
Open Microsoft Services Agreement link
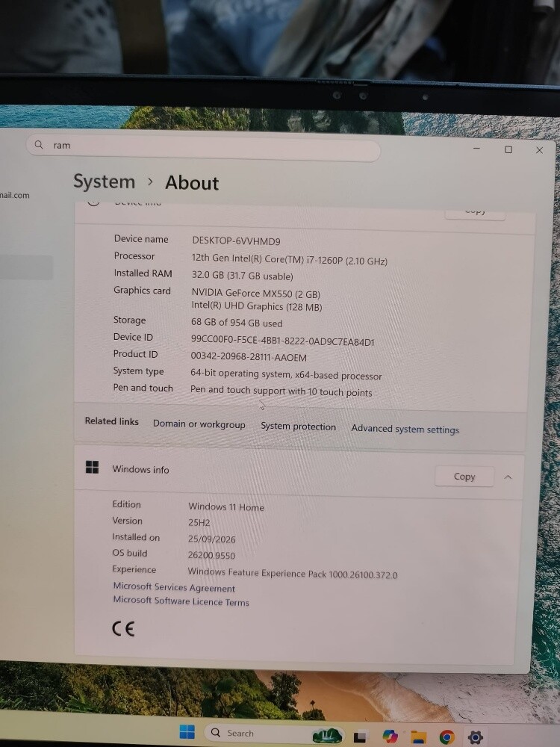(174, 587)
